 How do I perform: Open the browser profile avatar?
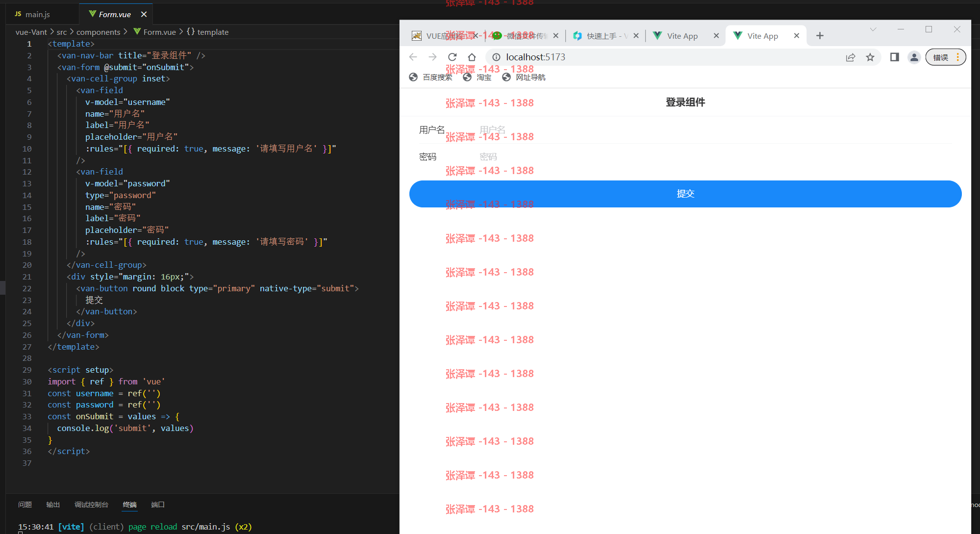pyautogui.click(x=914, y=57)
